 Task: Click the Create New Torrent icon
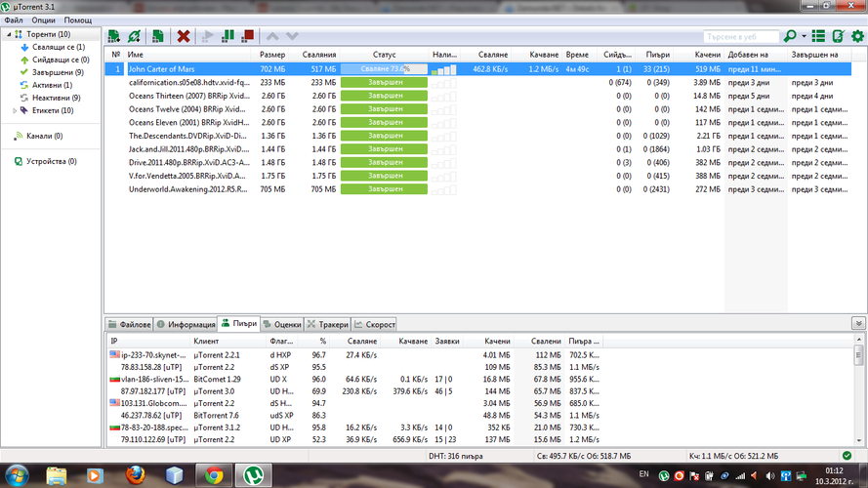(158, 36)
